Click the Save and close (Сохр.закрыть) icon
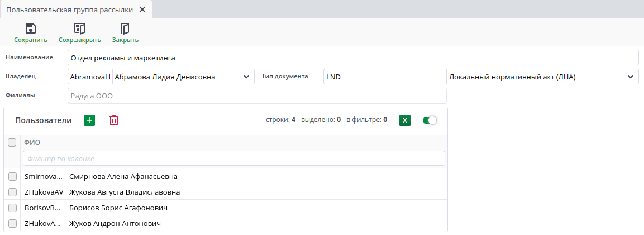This screenshot has height=235, width=644. coord(80,29)
